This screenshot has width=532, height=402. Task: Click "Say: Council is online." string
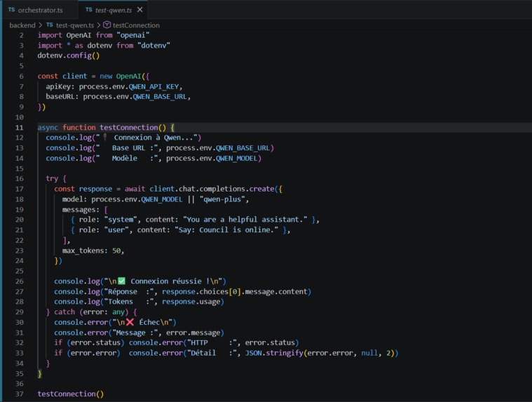pyautogui.click(x=226, y=230)
